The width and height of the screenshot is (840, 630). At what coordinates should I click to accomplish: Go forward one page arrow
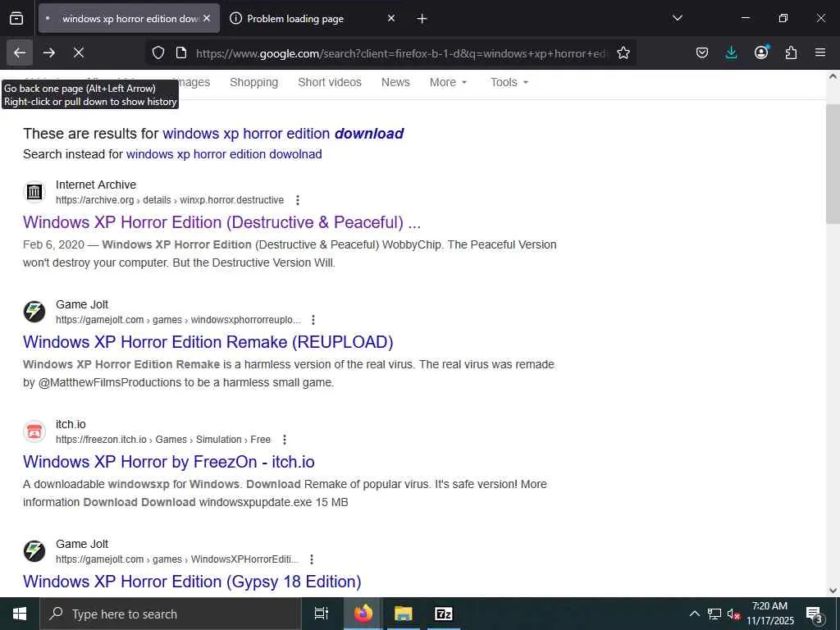pyautogui.click(x=48, y=52)
